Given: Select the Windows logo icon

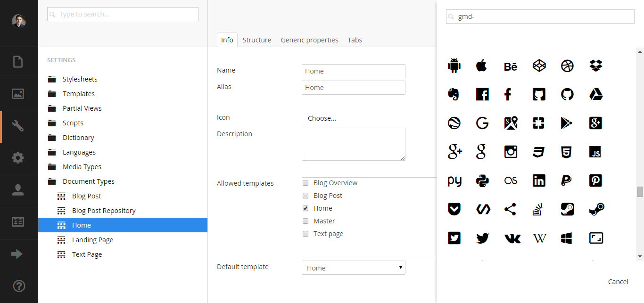Looking at the screenshot, I should [567, 238].
